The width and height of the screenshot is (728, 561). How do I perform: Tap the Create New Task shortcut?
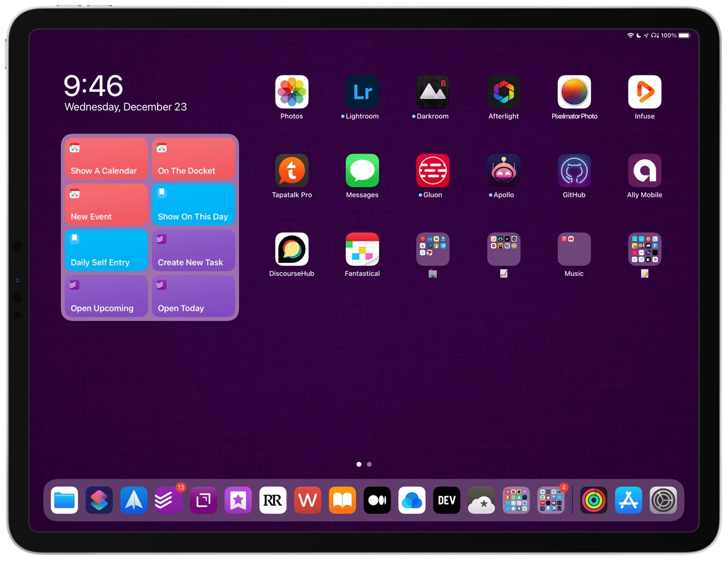(194, 250)
